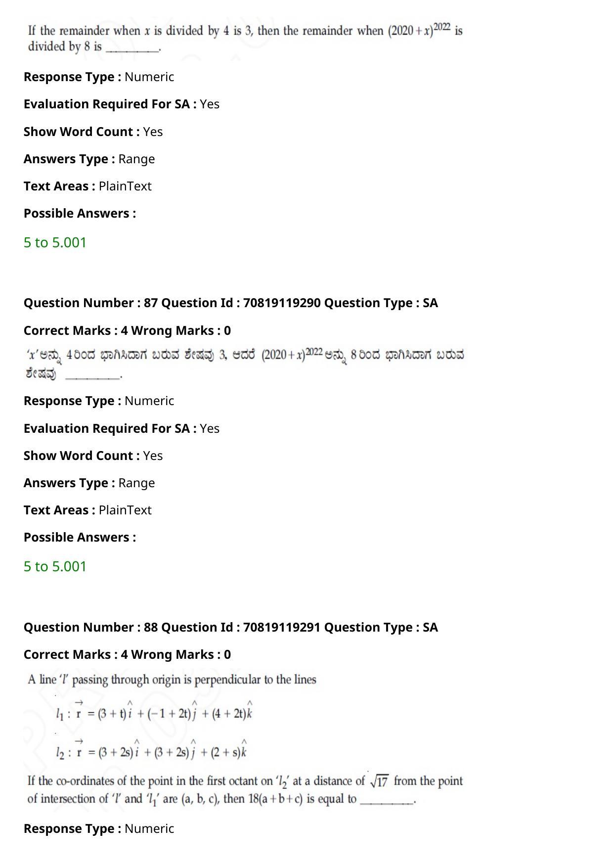This screenshot has width=613, height=868.
Task: Click the second green '5 to 5.001' answer
Action: (x=55, y=566)
